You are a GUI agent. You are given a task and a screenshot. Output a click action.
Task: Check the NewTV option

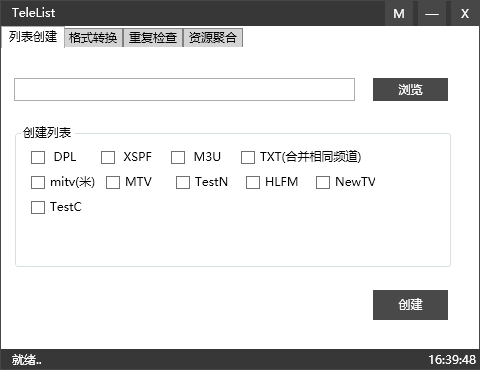coord(323,182)
